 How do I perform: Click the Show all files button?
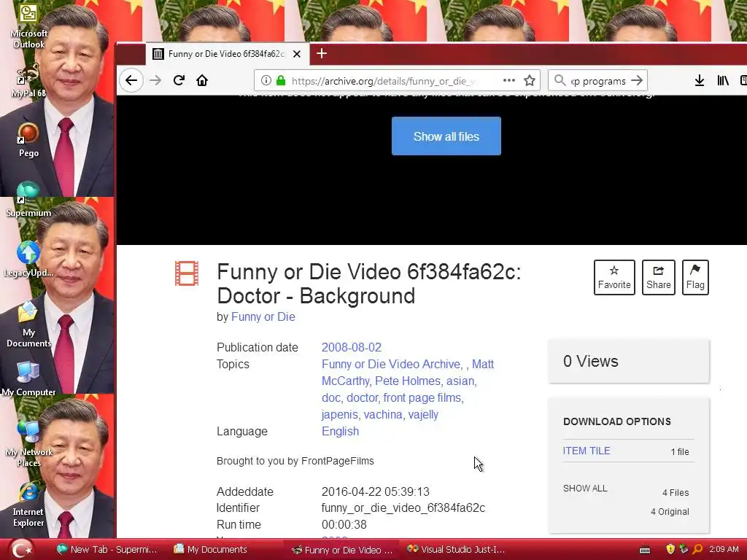(446, 136)
